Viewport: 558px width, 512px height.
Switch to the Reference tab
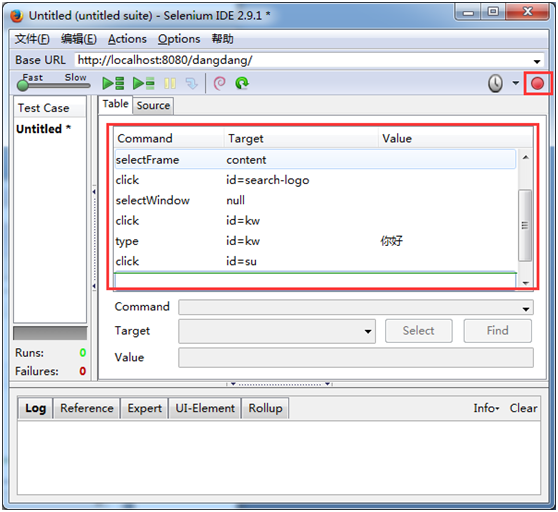point(86,408)
